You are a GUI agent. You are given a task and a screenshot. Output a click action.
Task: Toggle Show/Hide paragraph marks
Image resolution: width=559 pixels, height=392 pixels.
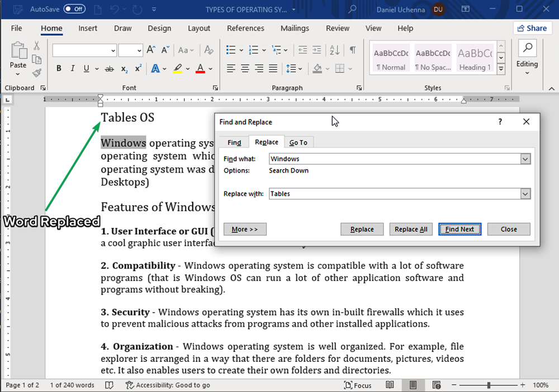[x=353, y=50]
